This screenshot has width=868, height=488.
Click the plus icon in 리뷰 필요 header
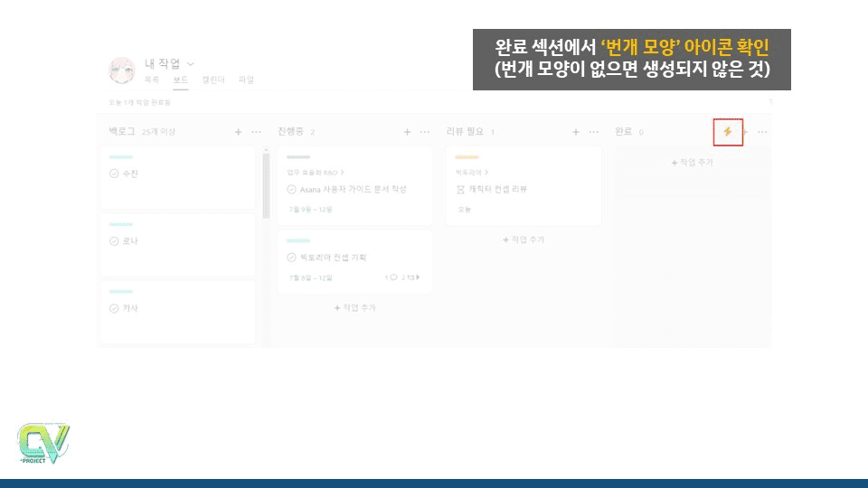576,132
